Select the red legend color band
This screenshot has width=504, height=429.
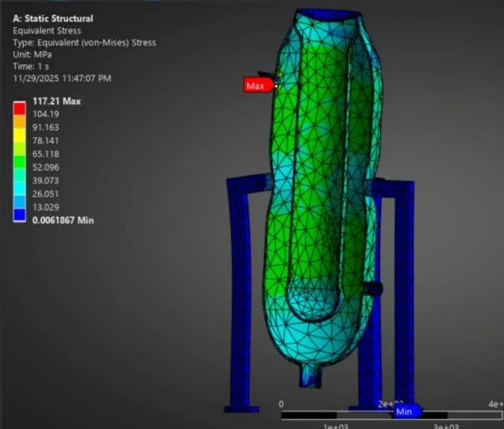(x=19, y=109)
